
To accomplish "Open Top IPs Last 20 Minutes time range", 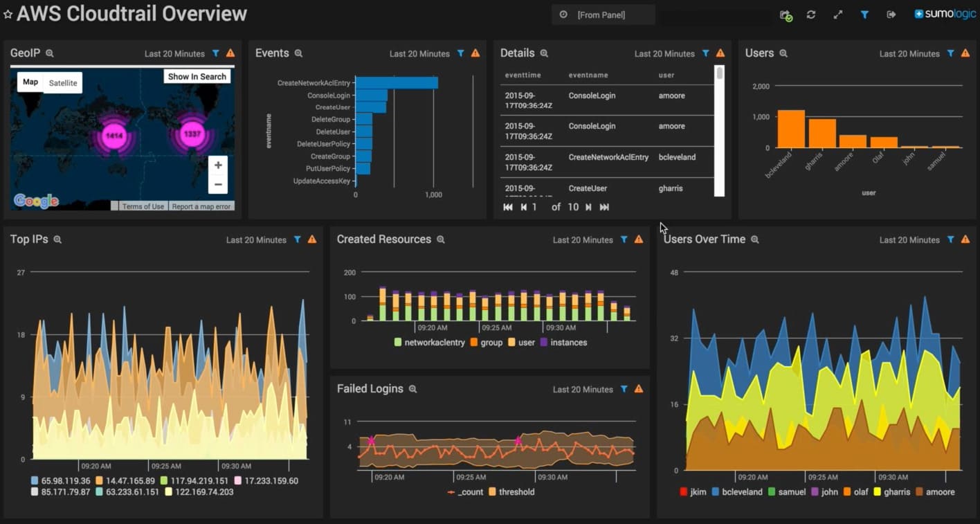I will (256, 240).
